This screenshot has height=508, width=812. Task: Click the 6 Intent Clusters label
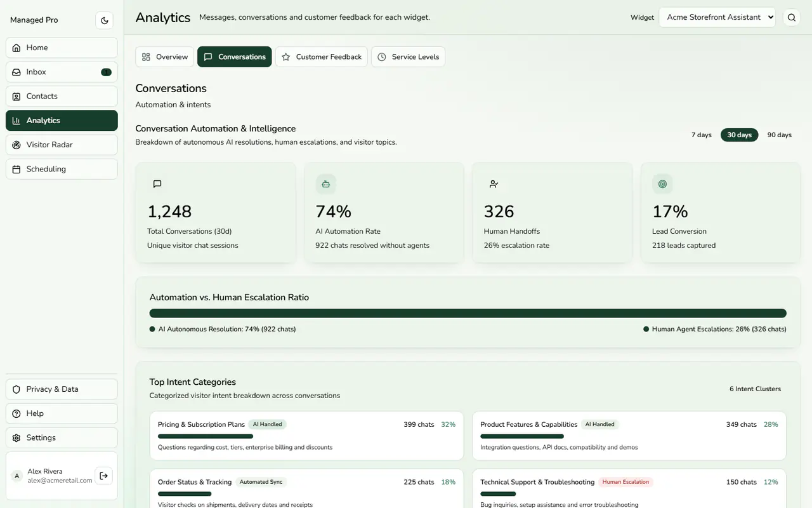[755, 389]
